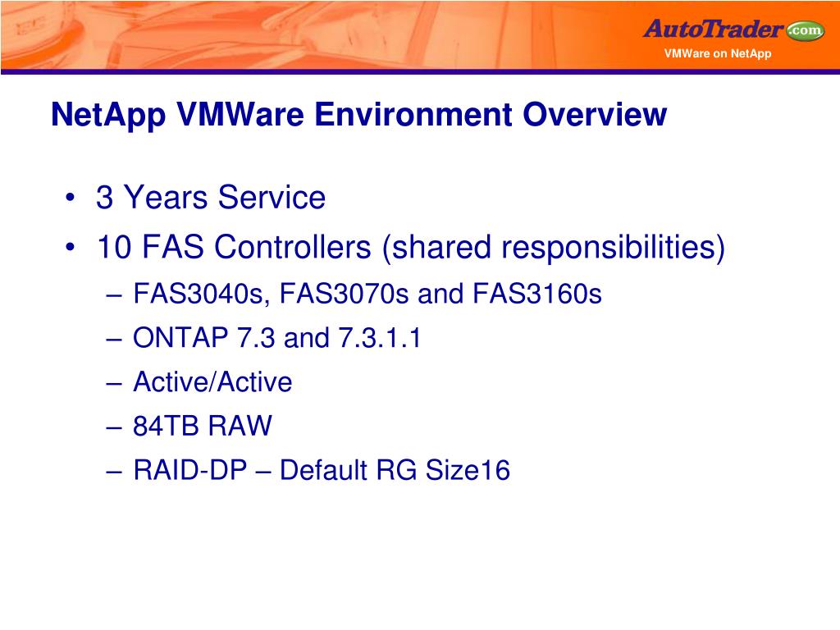Select the 'VMWare on NetApp' subtitle
This screenshot has width=840, height=630.
[717, 53]
